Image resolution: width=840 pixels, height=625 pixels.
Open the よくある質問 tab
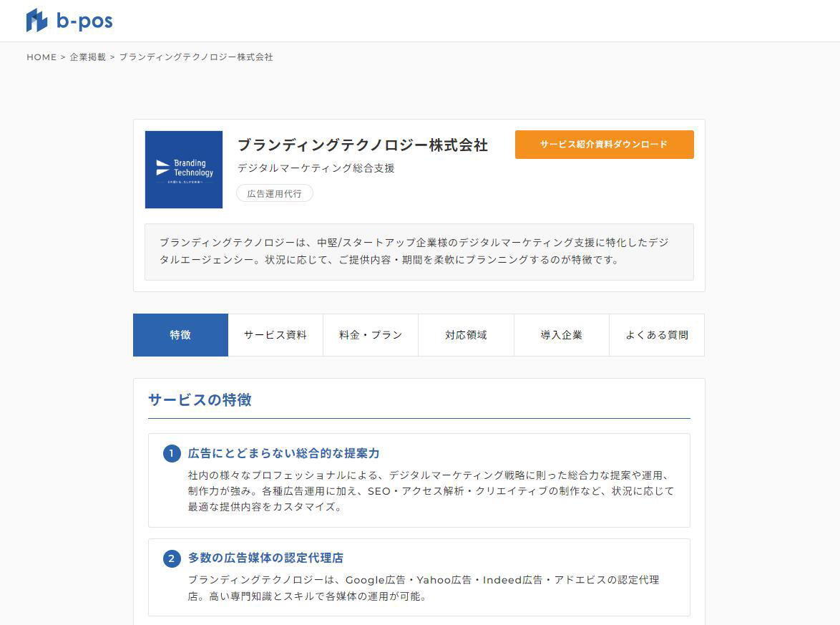click(x=657, y=335)
